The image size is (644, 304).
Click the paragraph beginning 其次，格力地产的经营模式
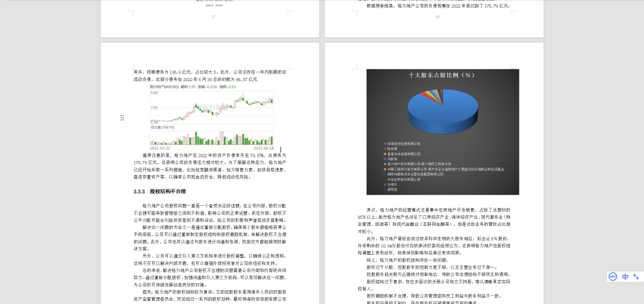click(x=434, y=221)
